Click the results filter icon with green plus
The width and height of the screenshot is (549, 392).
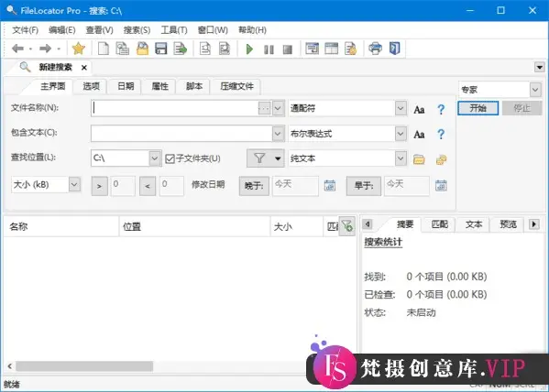coord(347,226)
